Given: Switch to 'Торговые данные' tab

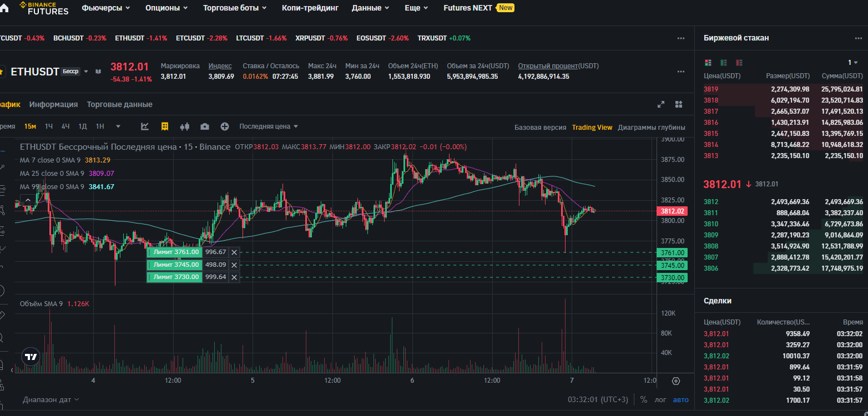Looking at the screenshot, I should [119, 104].
